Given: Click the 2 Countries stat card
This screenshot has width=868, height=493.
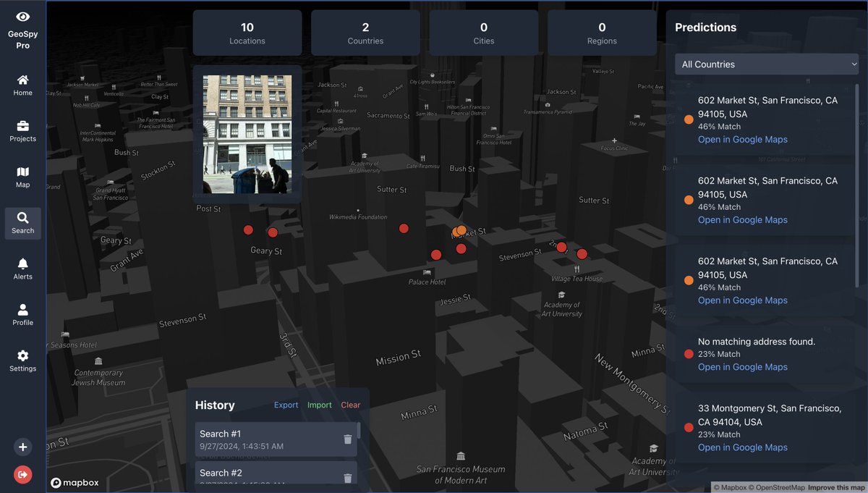Looking at the screenshot, I should click(x=365, y=33).
